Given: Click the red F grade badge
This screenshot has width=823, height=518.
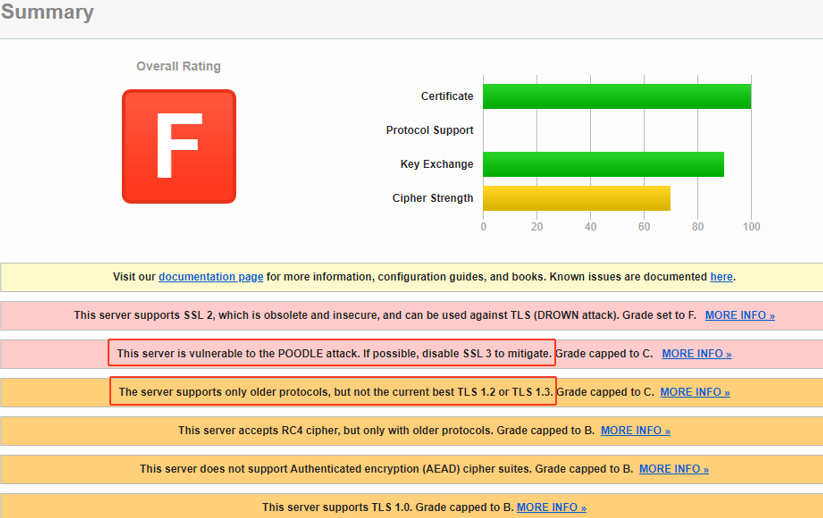Looking at the screenshot, I should tap(179, 146).
